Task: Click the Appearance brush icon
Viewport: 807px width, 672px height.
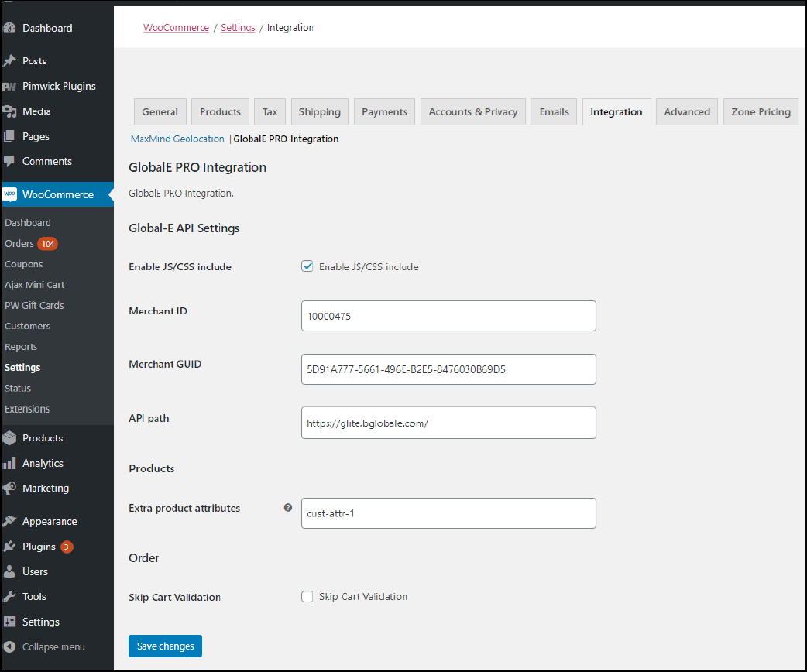Action: tap(14, 520)
